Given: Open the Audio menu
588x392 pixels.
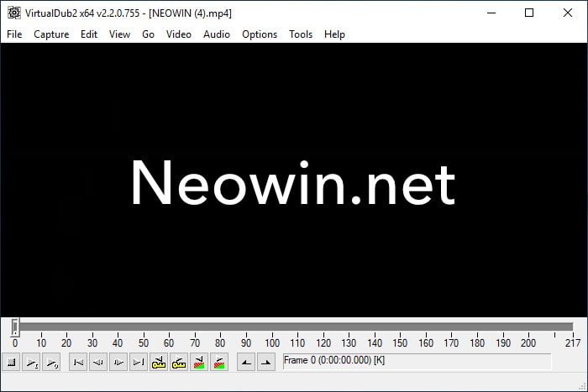Looking at the screenshot, I should click(x=217, y=34).
